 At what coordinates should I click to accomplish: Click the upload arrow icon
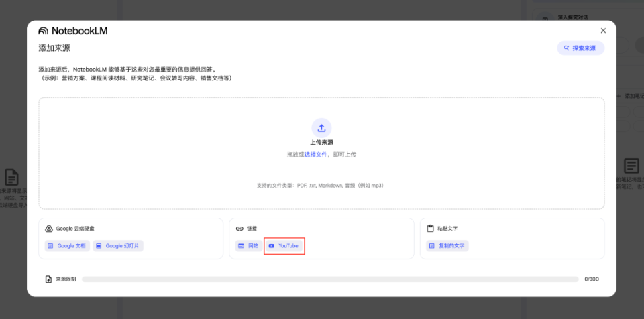coord(321,128)
